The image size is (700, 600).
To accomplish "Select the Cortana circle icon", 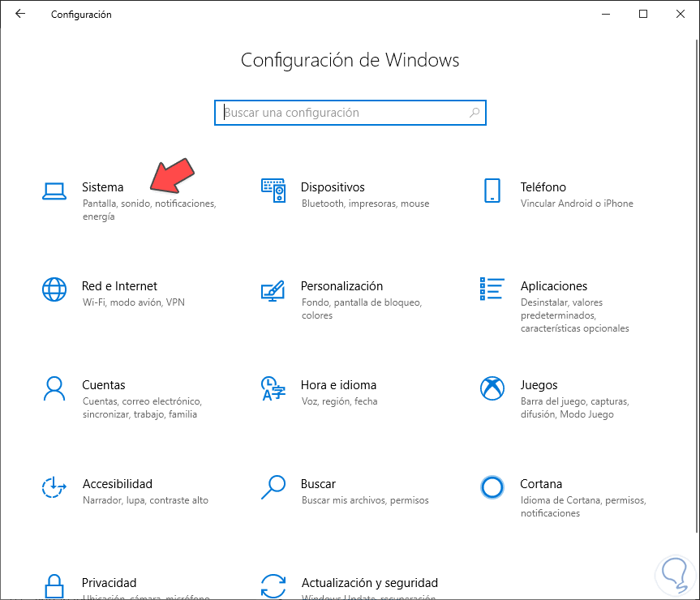I will [x=492, y=486].
